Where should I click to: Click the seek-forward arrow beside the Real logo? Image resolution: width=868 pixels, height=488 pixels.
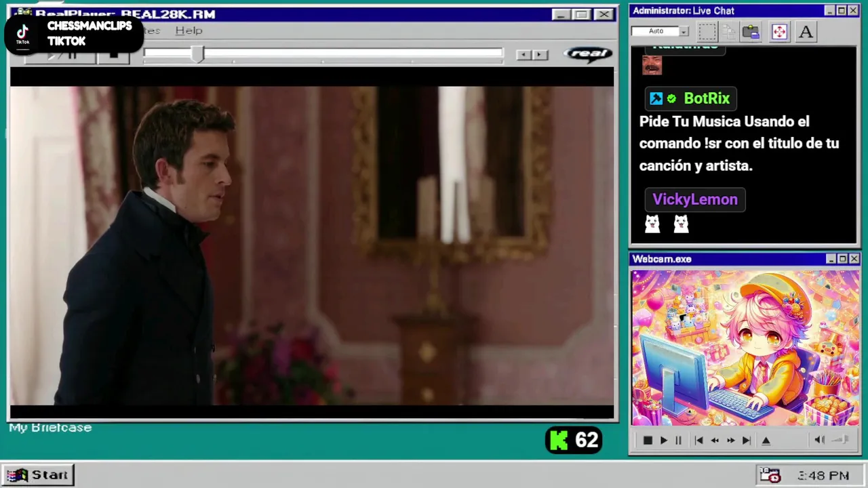click(540, 55)
